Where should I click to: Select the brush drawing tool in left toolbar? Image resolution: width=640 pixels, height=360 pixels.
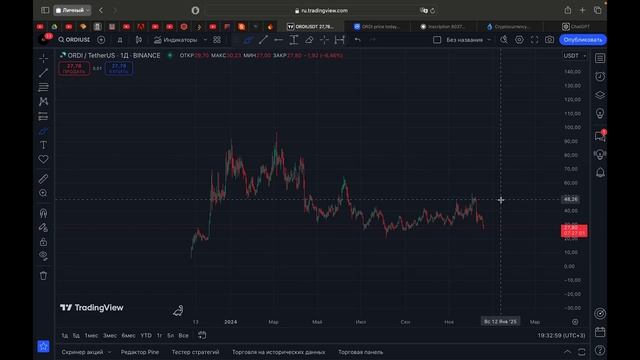(43, 131)
